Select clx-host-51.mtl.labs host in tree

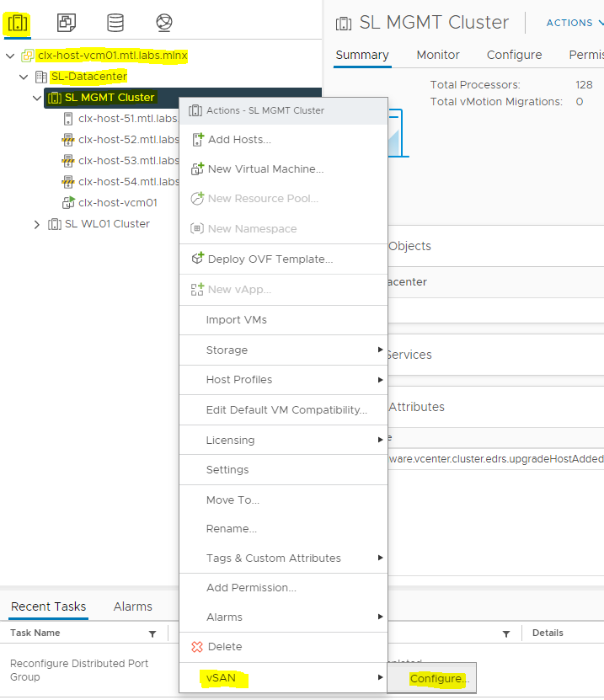click(x=129, y=119)
